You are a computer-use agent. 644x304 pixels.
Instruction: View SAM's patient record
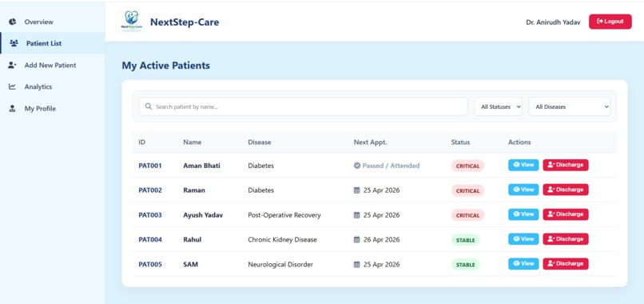pyautogui.click(x=523, y=264)
